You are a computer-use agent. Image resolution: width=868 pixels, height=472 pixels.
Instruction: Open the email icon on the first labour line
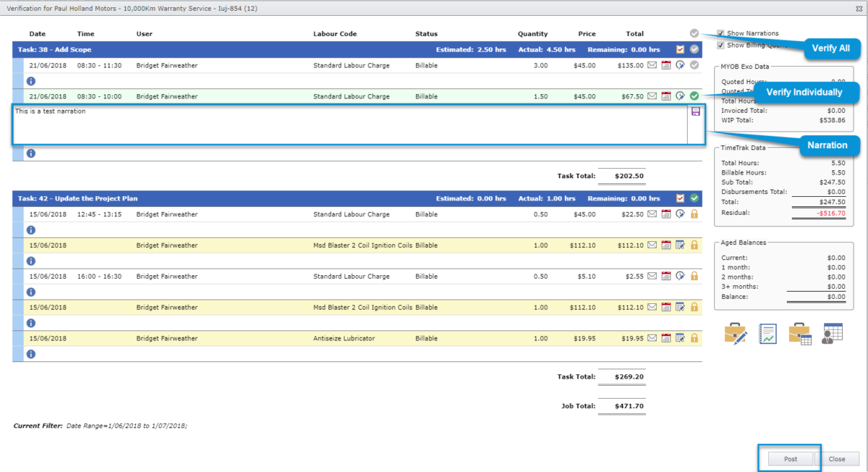pyautogui.click(x=653, y=64)
